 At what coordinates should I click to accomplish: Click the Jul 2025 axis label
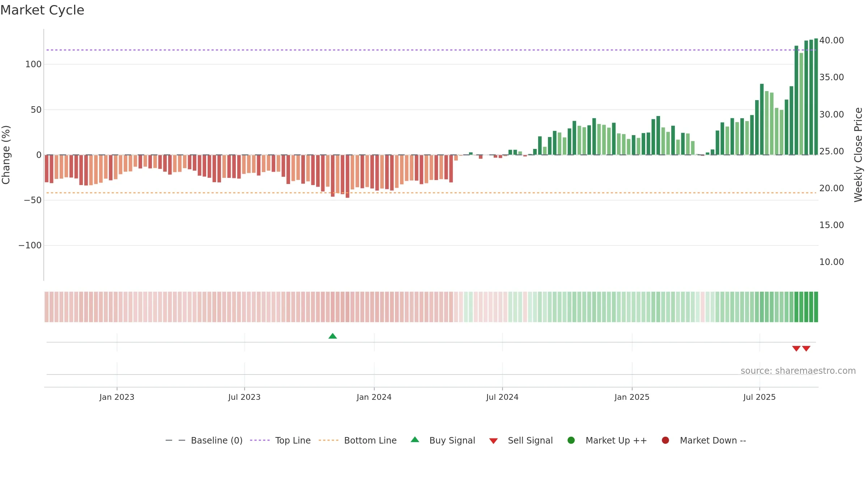pyautogui.click(x=759, y=397)
